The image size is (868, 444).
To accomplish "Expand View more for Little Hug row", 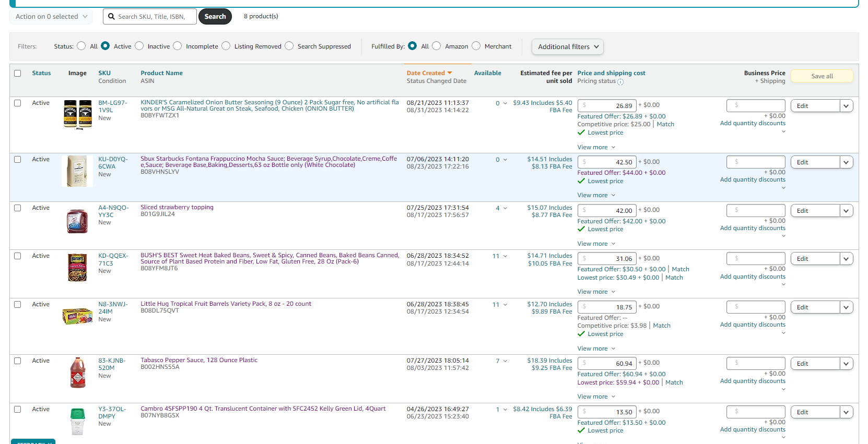I will (x=596, y=349).
